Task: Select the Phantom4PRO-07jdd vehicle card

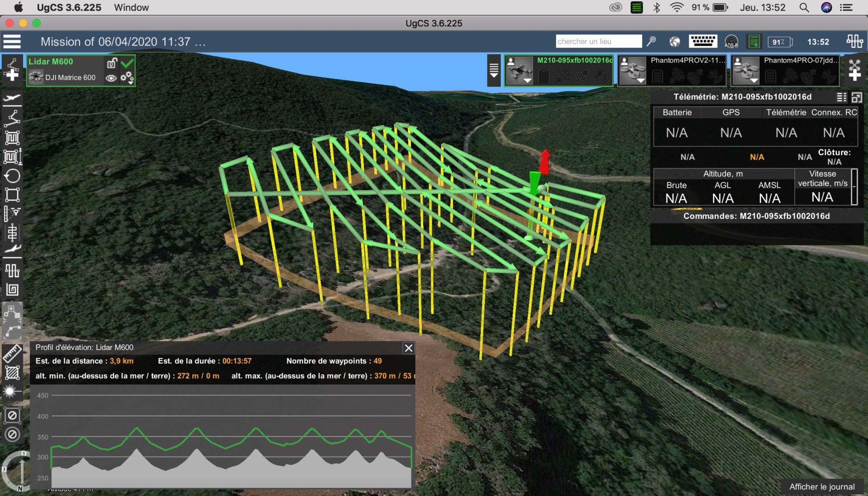Action: tap(785, 70)
